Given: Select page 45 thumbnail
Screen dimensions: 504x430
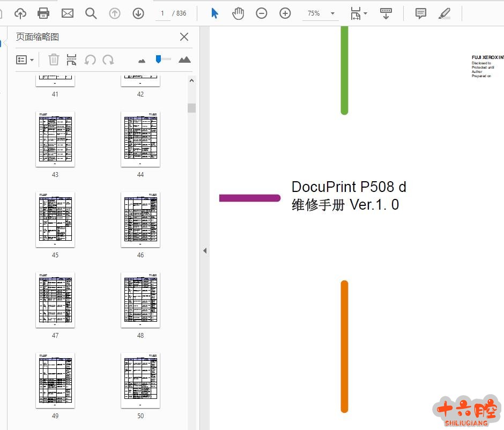Looking at the screenshot, I should [55, 220].
